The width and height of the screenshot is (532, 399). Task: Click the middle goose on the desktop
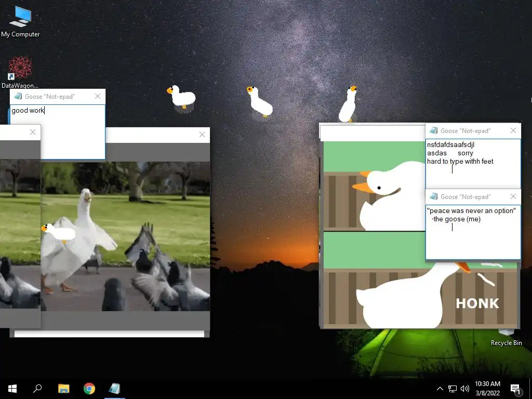260,102
